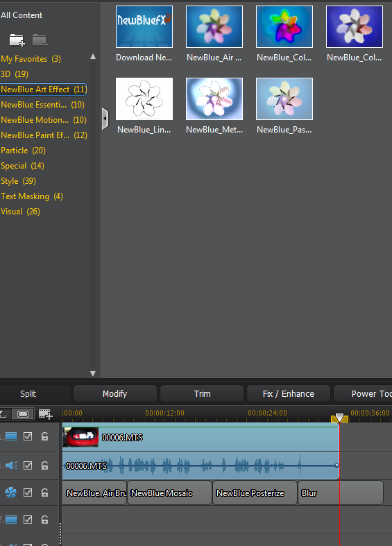The height and width of the screenshot is (546, 392).
Task: Click the category list scroll-up arrow
Action: click(93, 56)
